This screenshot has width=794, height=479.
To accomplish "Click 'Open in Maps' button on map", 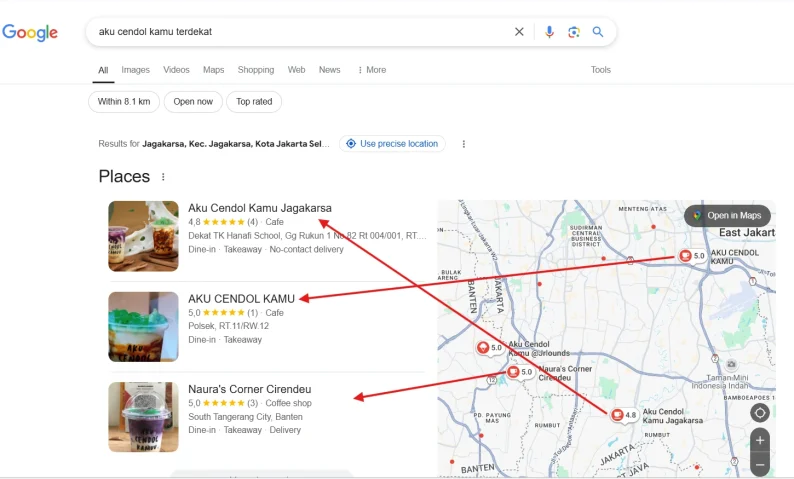I will (728, 216).
